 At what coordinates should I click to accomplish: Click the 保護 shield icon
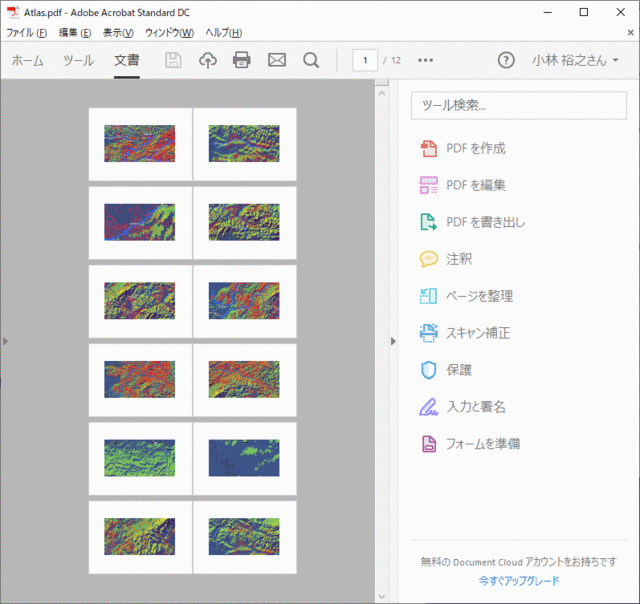[429, 370]
